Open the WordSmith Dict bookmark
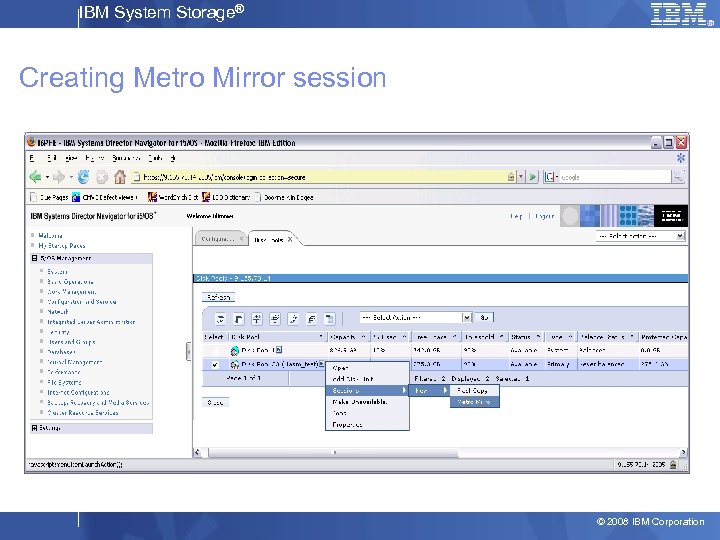Screen dimensions: 720x540 tap(173, 197)
